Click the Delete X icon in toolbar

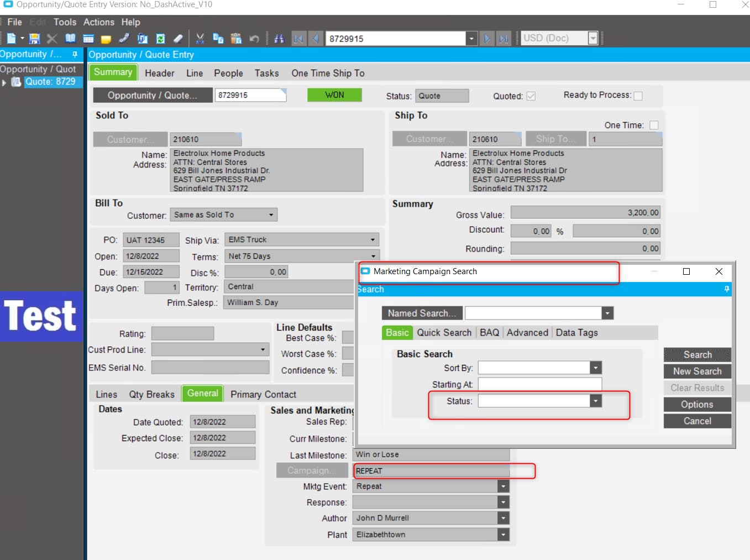(x=52, y=39)
